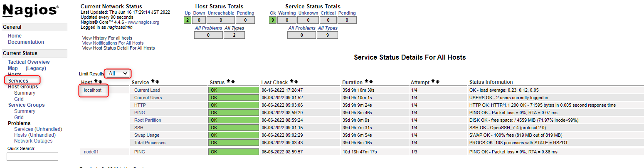
Task: Open localhost PING service link
Action: 140,113
